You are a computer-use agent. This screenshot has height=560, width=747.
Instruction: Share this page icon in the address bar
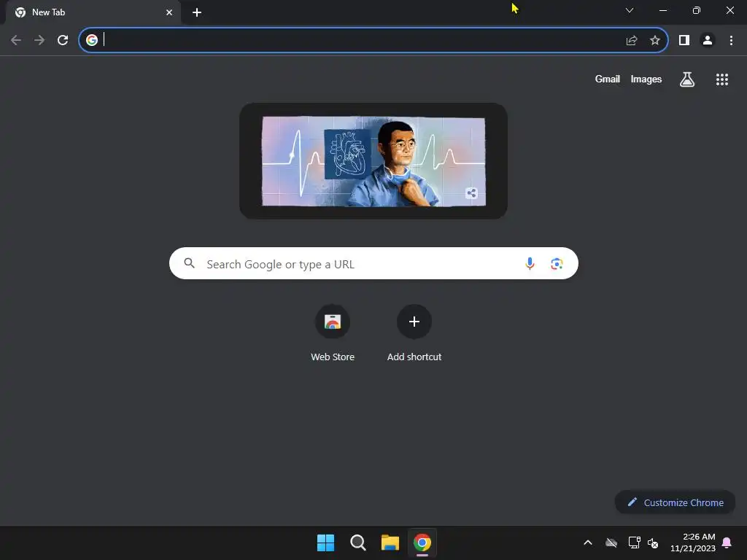(x=632, y=40)
